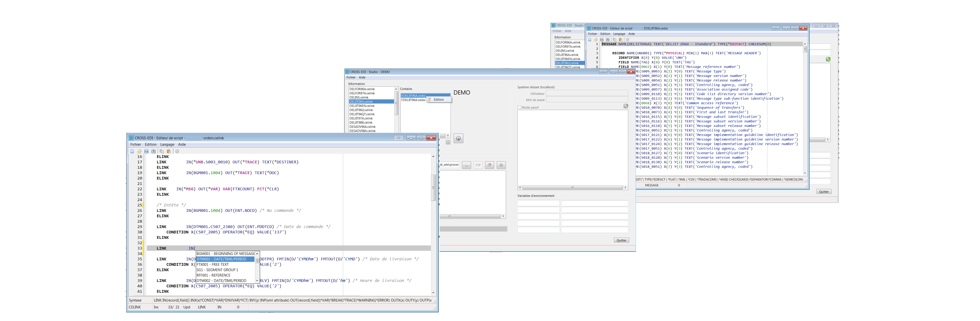Click Quitter button in DEMO window

coord(621,240)
